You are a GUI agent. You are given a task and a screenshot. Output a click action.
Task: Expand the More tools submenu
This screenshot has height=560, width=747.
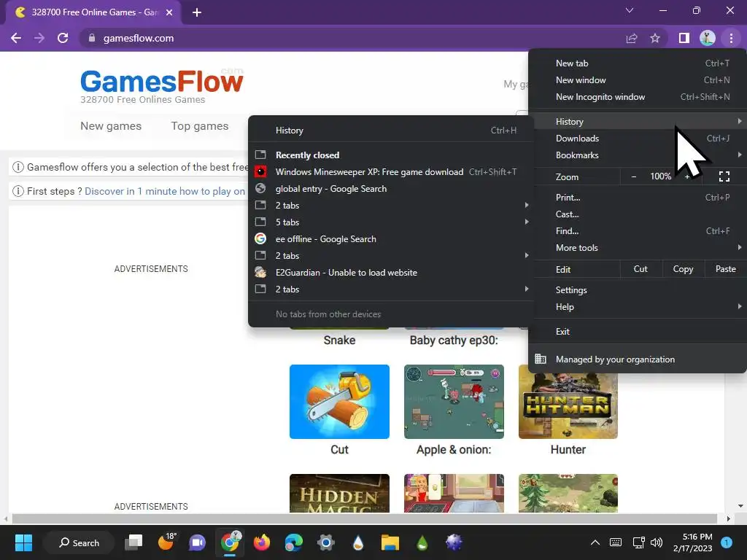coord(638,248)
